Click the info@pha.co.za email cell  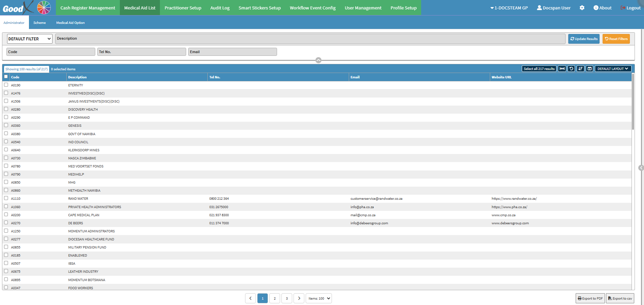(x=362, y=207)
